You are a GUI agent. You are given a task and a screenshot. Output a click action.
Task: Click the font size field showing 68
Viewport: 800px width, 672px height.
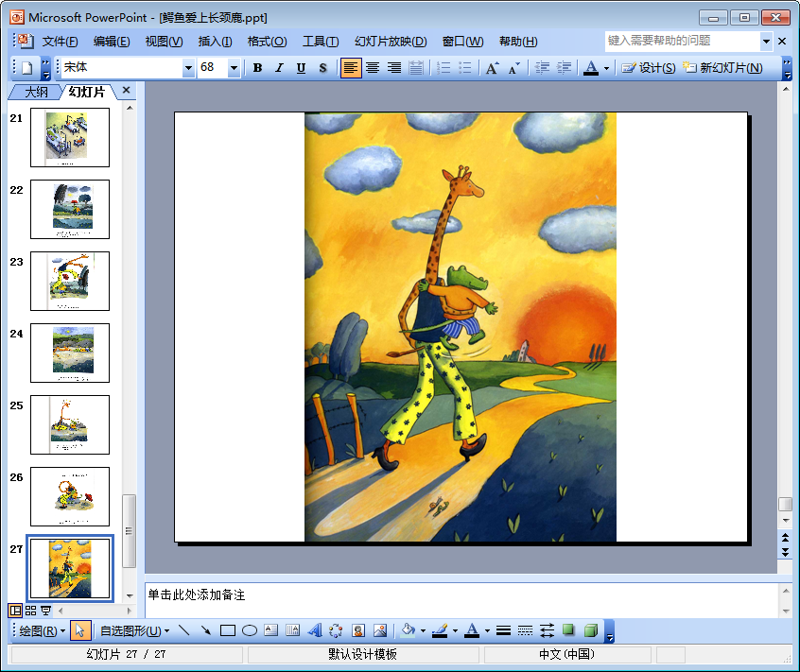[x=212, y=67]
